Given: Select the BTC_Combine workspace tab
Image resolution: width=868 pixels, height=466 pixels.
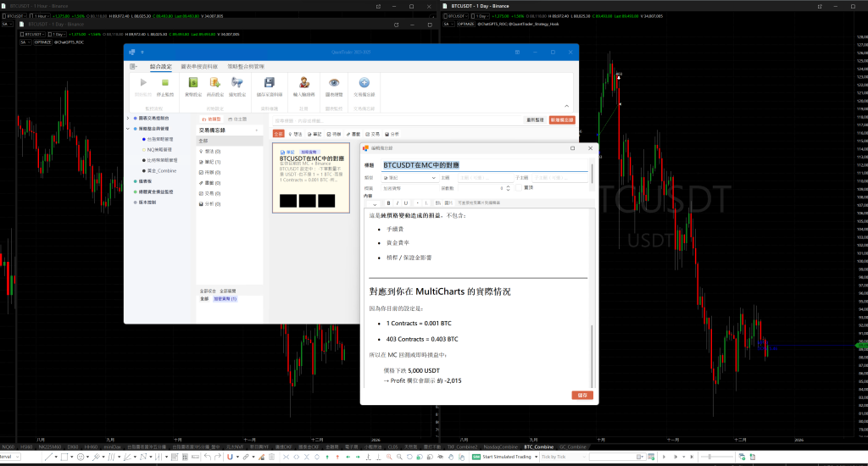Looking at the screenshot, I should tap(537, 446).
